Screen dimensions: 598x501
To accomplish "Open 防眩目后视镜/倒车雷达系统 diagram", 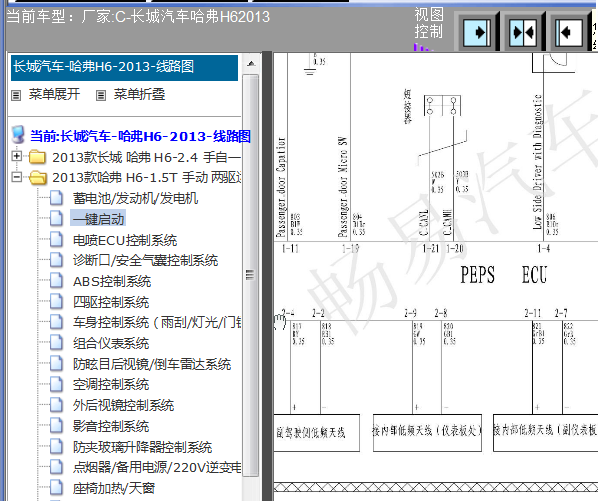I will click(152, 364).
